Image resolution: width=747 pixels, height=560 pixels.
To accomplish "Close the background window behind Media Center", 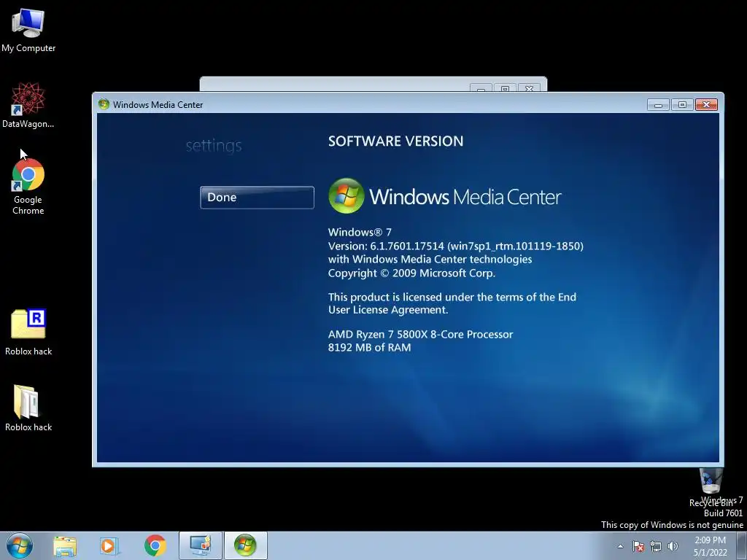I will tap(530, 88).
